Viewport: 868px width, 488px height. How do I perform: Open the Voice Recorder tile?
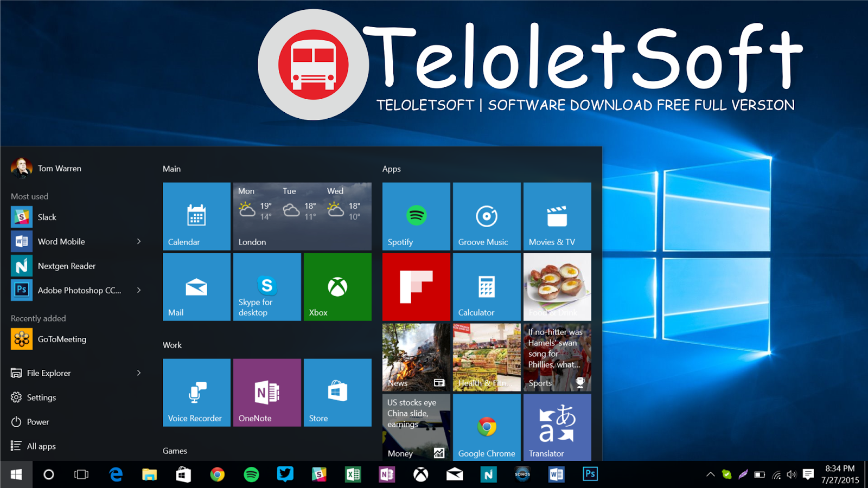(196, 393)
